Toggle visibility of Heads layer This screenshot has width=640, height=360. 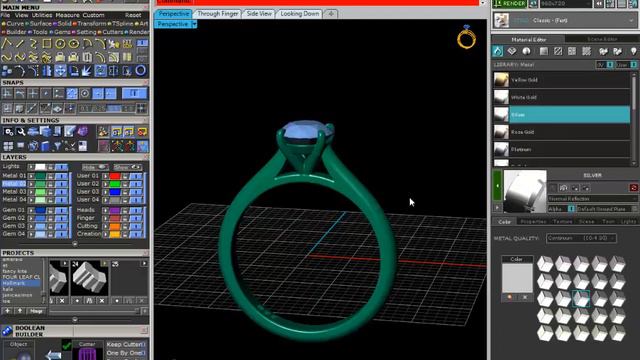136,210
